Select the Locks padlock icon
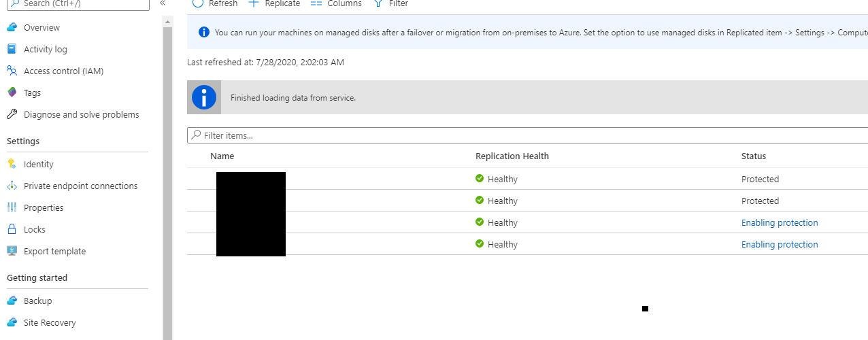 tap(12, 229)
